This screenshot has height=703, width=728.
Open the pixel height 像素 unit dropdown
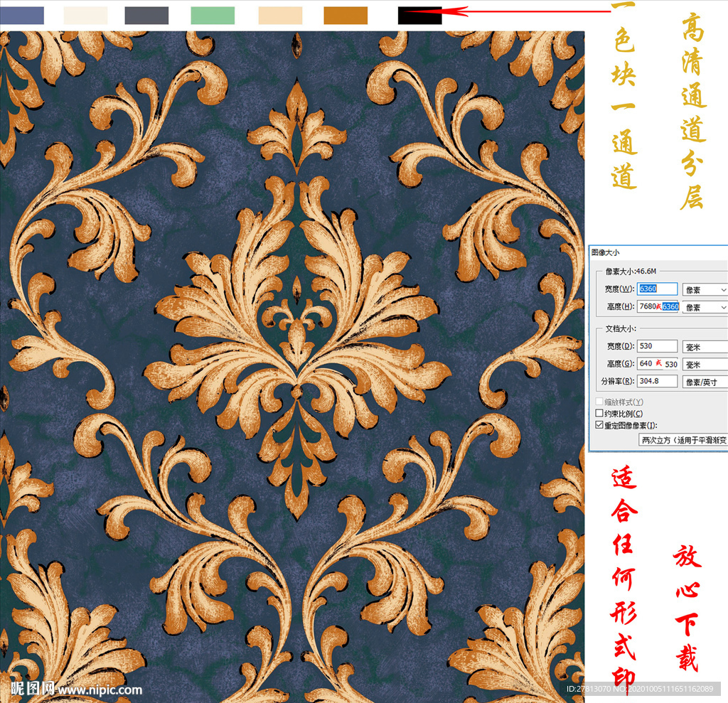pos(705,307)
